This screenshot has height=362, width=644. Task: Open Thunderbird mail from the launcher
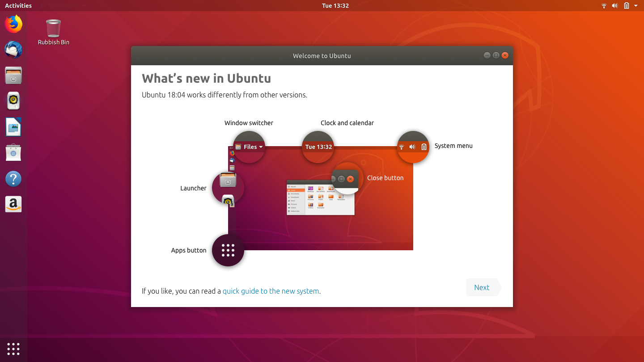(13, 50)
